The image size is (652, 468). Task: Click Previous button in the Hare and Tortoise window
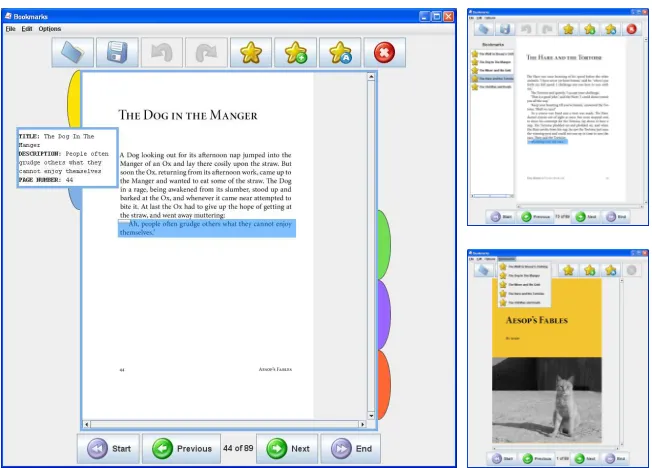point(536,217)
